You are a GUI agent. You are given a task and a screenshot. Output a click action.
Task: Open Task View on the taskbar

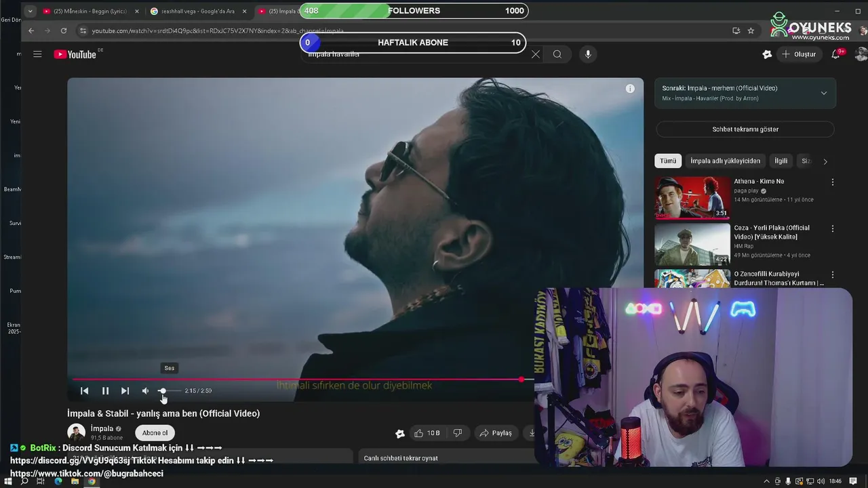coord(41,481)
